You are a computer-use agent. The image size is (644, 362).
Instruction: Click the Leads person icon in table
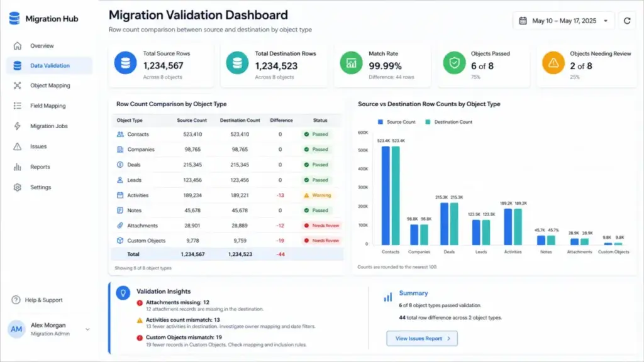[x=120, y=180]
